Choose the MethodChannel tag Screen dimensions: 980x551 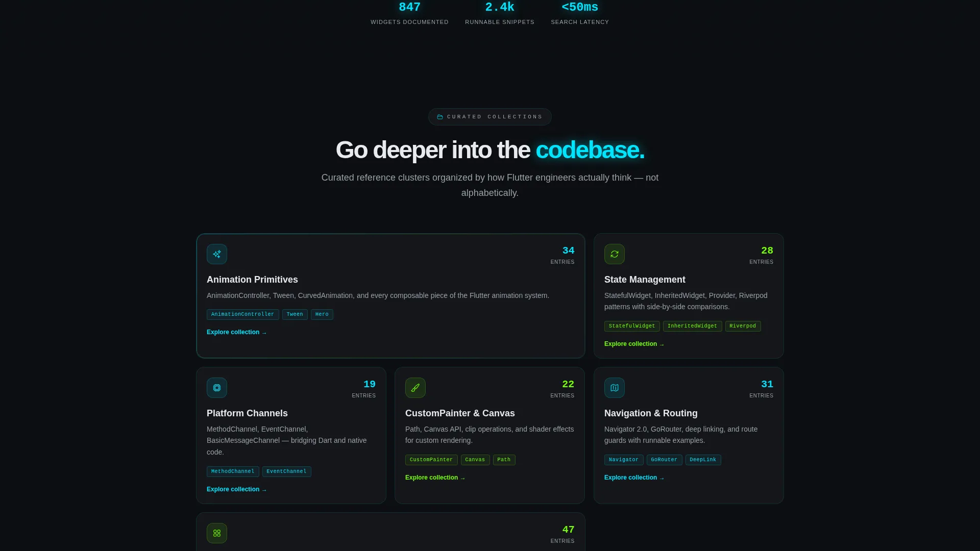point(233,471)
